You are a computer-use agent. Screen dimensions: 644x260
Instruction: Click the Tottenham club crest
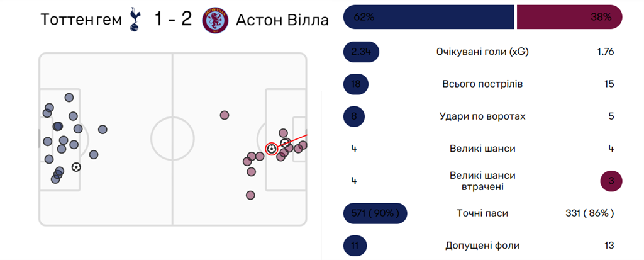tap(133, 20)
